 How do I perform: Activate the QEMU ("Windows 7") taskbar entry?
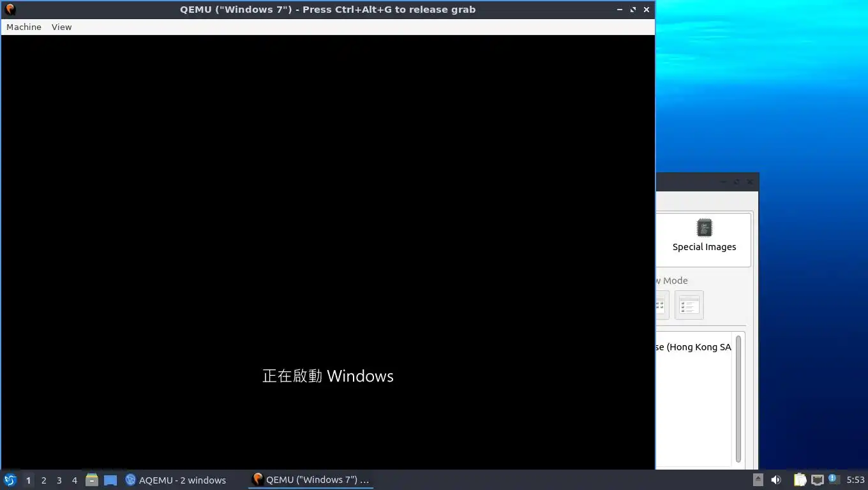[311, 480]
